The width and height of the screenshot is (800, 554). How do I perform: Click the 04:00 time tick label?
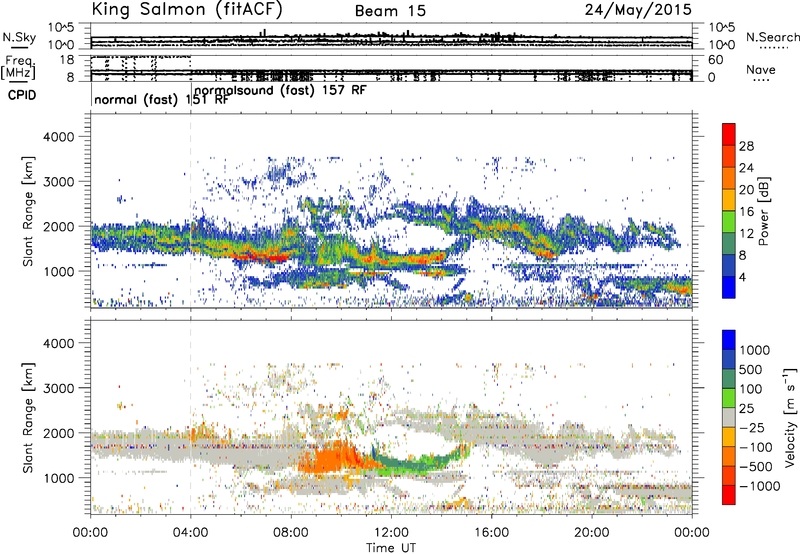point(190,533)
